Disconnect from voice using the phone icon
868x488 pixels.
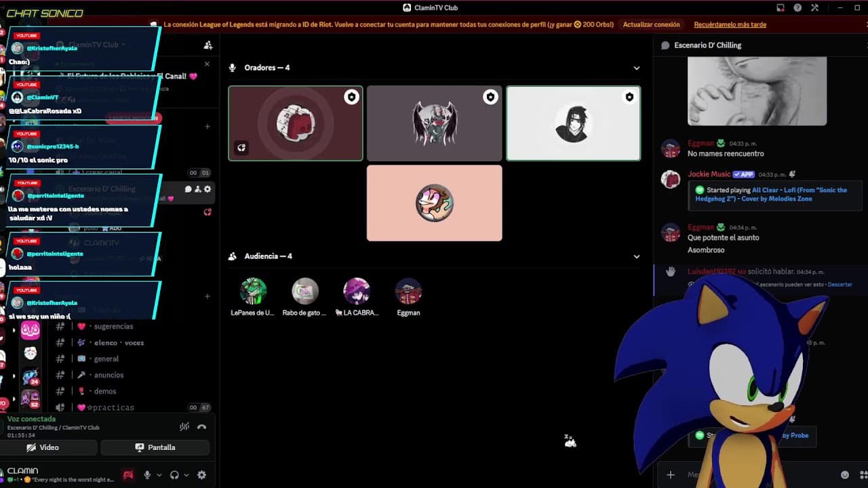[201, 427]
